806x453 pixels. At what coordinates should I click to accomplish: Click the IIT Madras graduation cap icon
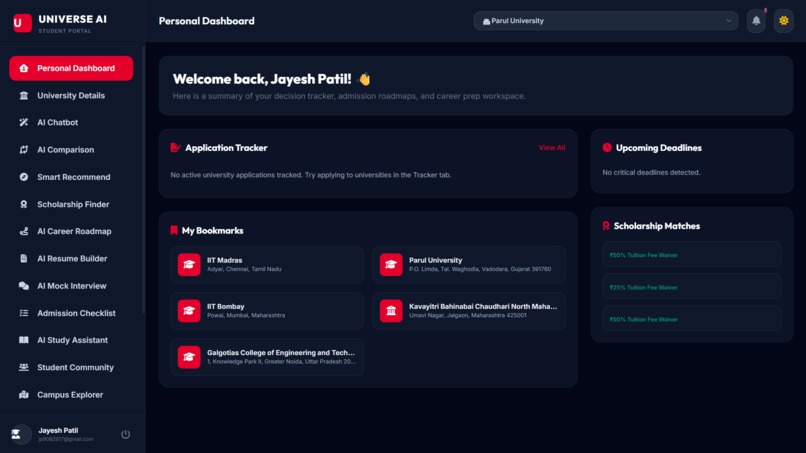click(x=189, y=265)
